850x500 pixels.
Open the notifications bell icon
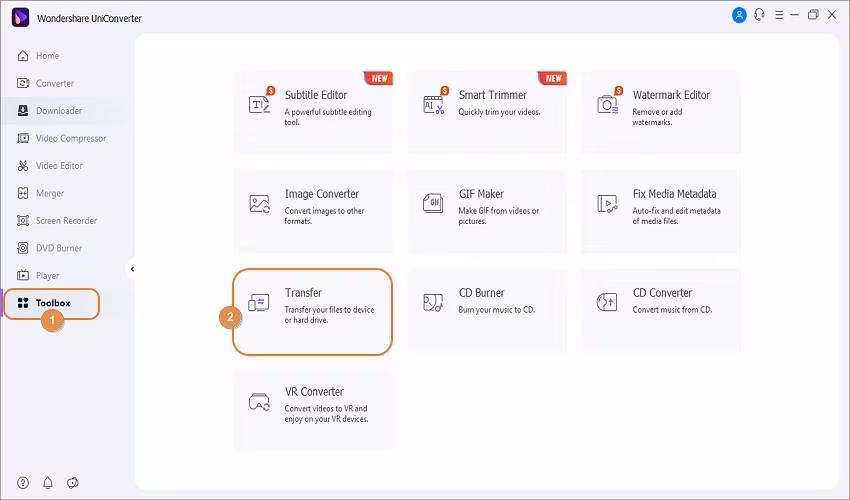coord(47,484)
